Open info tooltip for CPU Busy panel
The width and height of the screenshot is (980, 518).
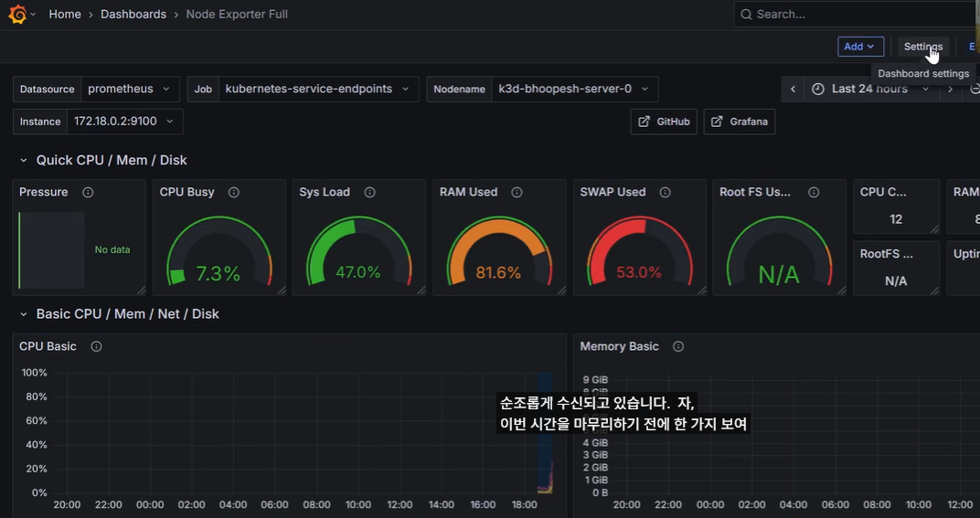click(234, 193)
